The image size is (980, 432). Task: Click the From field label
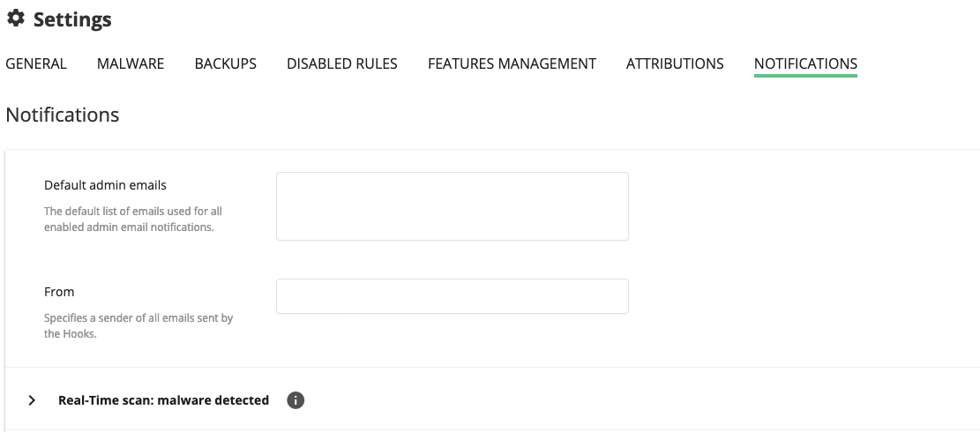[59, 292]
